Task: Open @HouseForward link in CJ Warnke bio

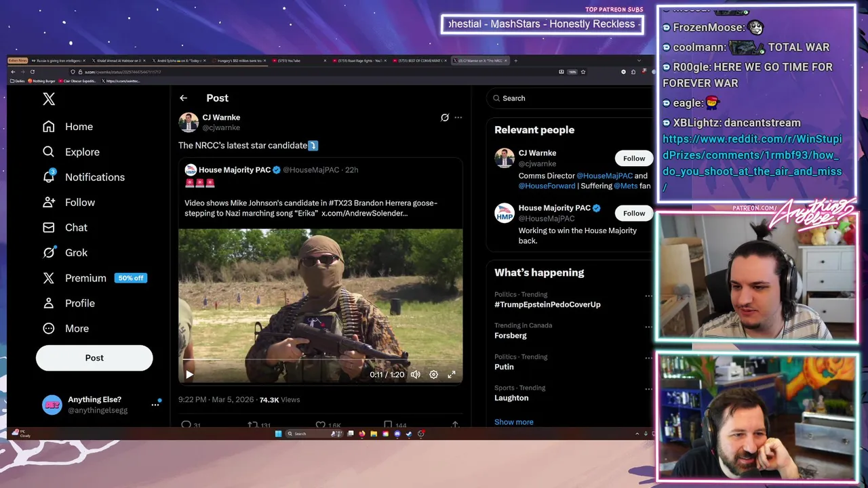Action: (547, 186)
